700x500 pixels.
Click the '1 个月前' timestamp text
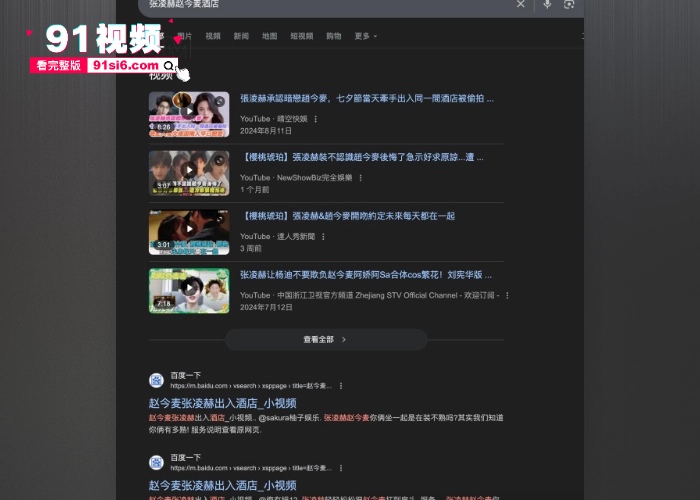click(x=254, y=190)
